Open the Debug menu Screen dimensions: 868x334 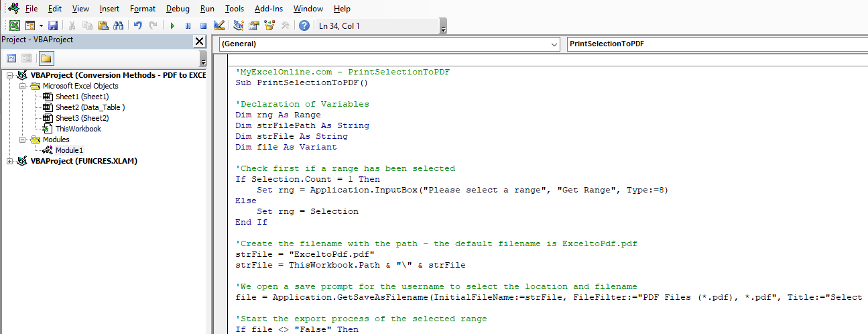click(x=178, y=9)
